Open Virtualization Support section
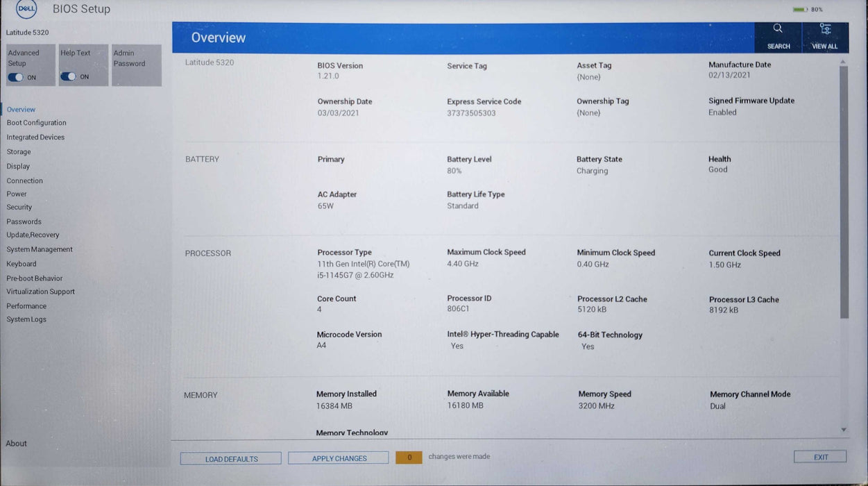This screenshot has height=486, width=868. pyautogui.click(x=41, y=292)
